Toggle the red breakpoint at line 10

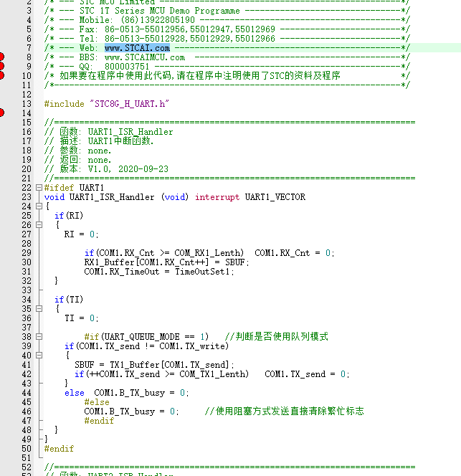click(x=1, y=75)
